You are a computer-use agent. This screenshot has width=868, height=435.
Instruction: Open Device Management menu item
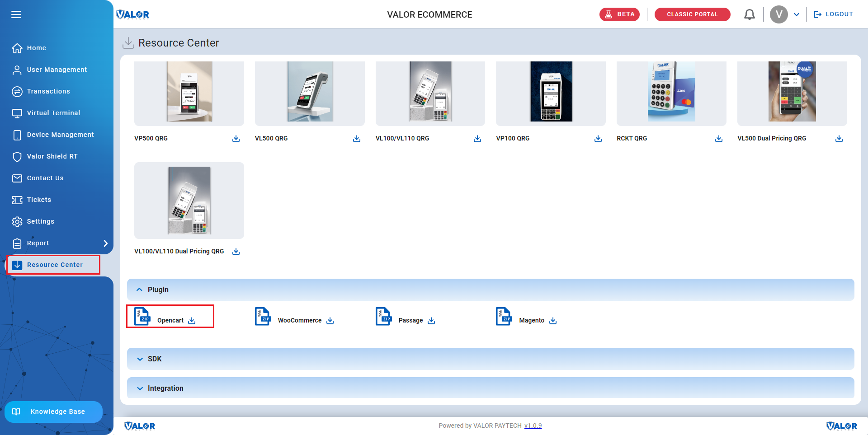point(61,135)
